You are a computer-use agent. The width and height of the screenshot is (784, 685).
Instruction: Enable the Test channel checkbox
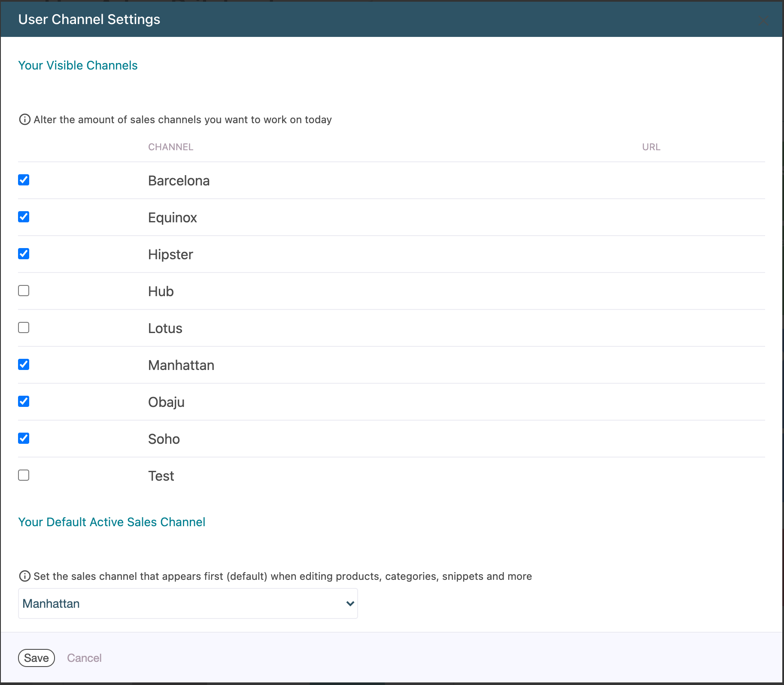pyautogui.click(x=24, y=475)
